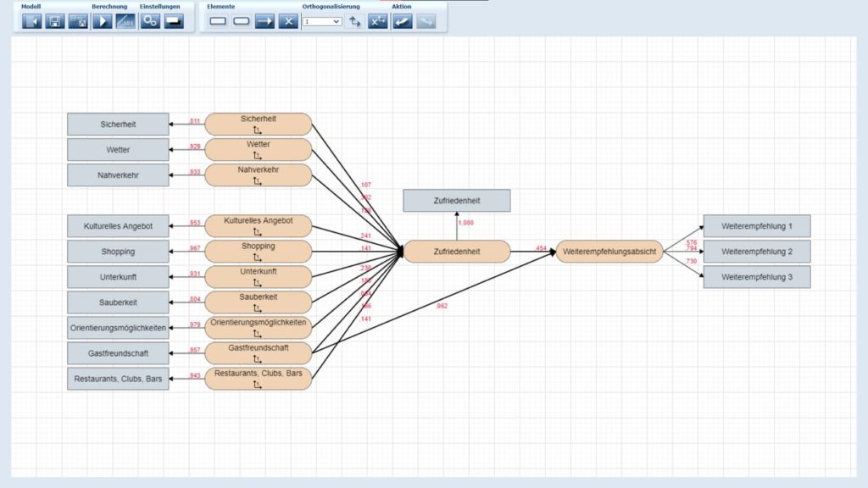
Task: Click the 1,000 loading above Zufriedenheit
Action: pos(466,223)
